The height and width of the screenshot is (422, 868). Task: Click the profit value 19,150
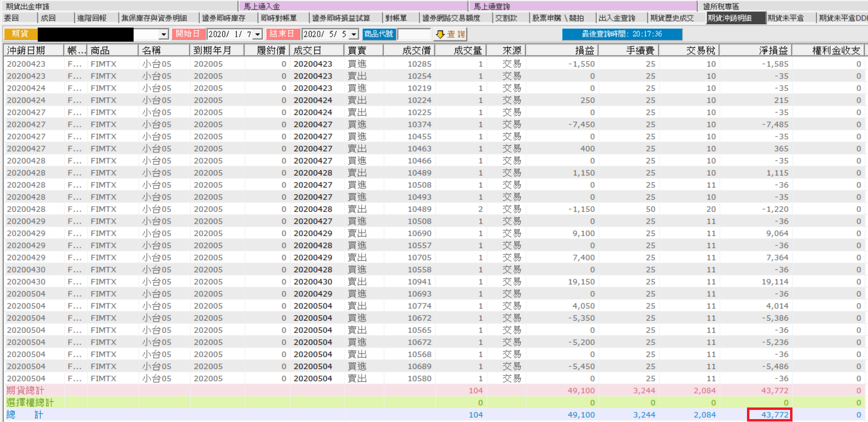pyautogui.click(x=581, y=282)
